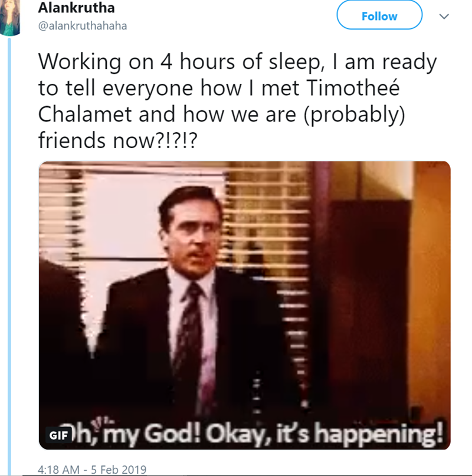
Task: Click the @alankruthahaha handle
Action: 82,25
